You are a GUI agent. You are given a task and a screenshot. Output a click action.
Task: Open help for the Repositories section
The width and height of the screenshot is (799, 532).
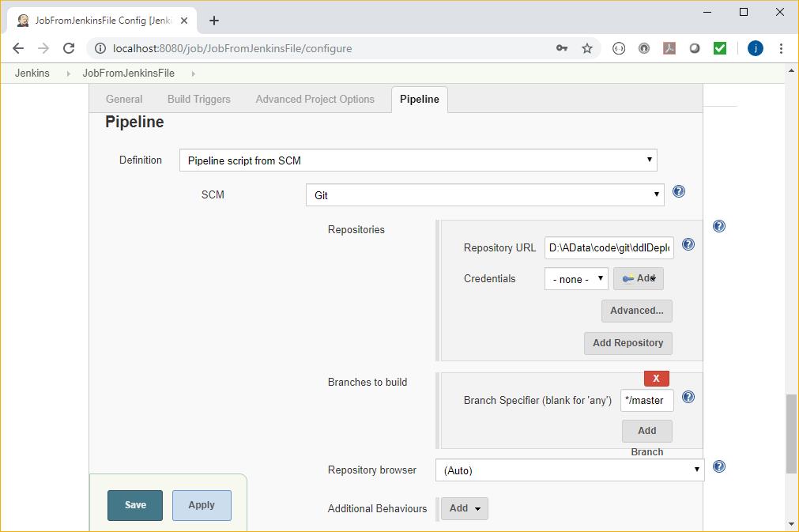click(719, 226)
